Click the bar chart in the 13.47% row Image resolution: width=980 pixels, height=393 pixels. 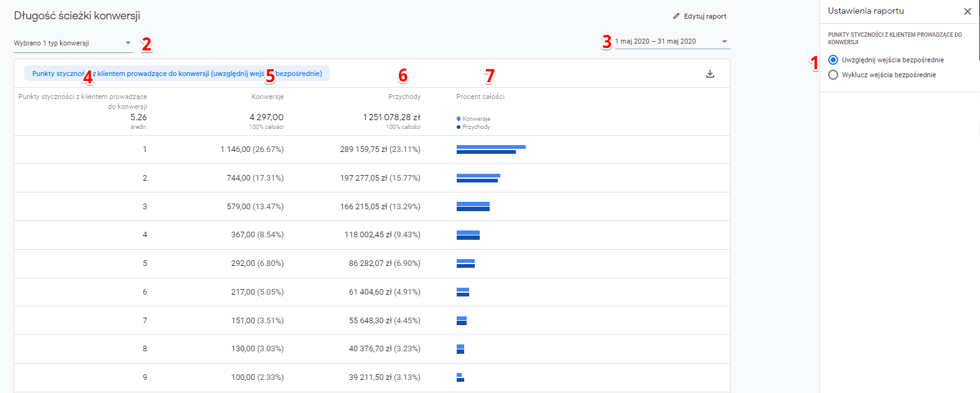(x=473, y=207)
